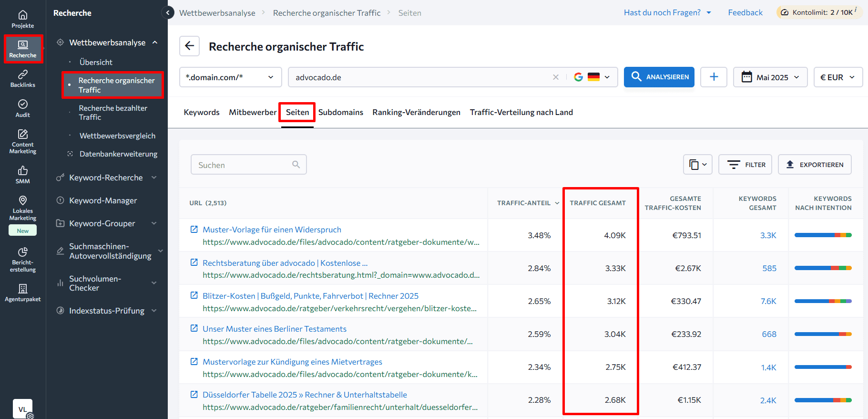Click the back arrow button

(x=189, y=46)
